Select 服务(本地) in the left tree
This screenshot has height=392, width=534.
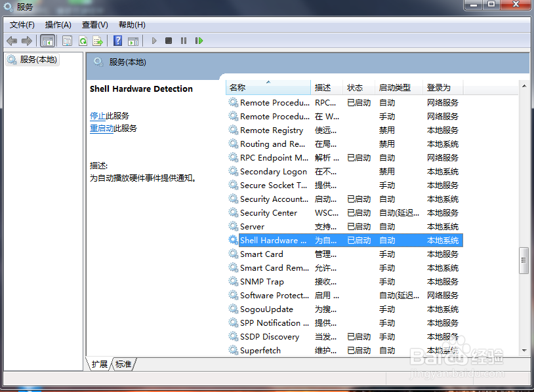pos(33,60)
